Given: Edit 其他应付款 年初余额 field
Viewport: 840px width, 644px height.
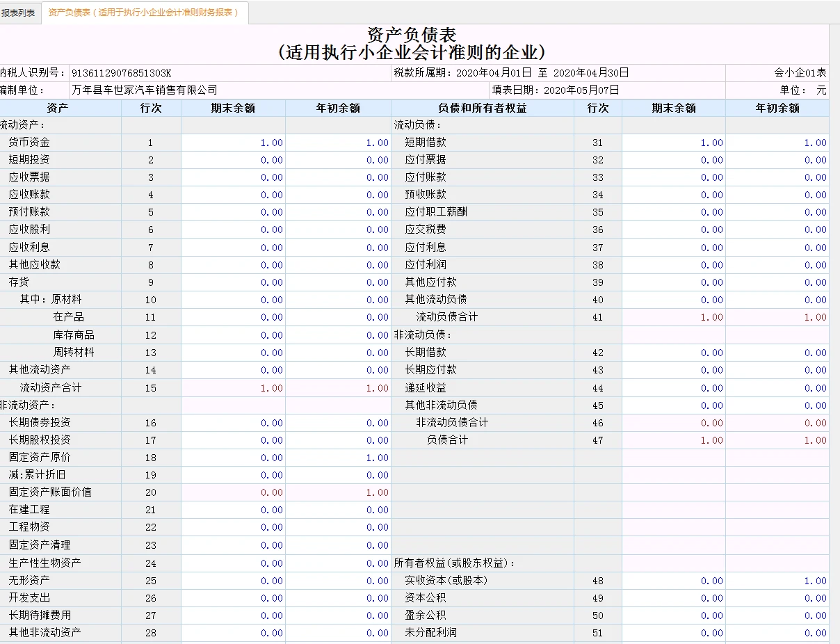Looking at the screenshot, I should coord(777,282).
